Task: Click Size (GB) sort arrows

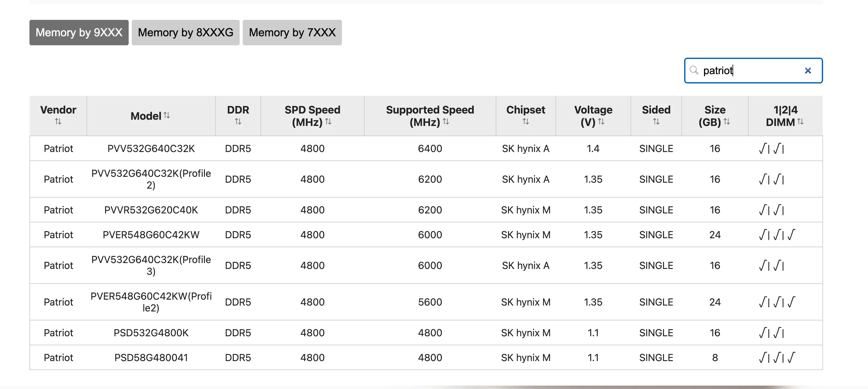Action: pyautogui.click(x=727, y=122)
